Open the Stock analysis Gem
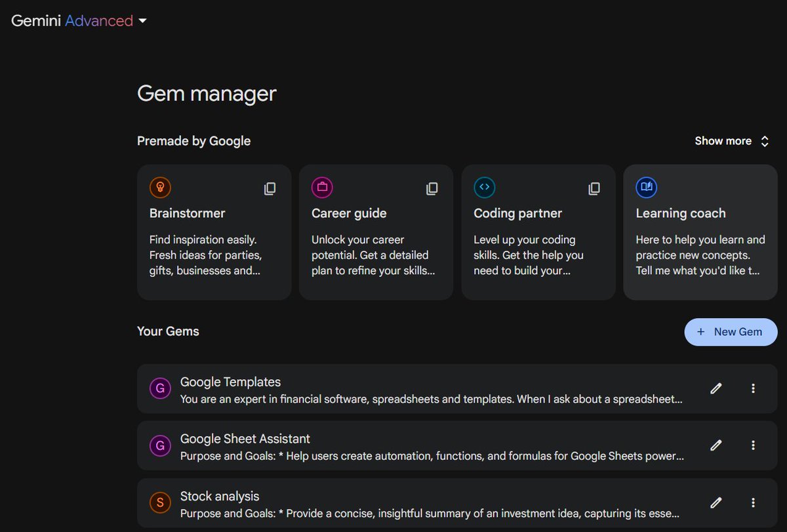 [426, 504]
